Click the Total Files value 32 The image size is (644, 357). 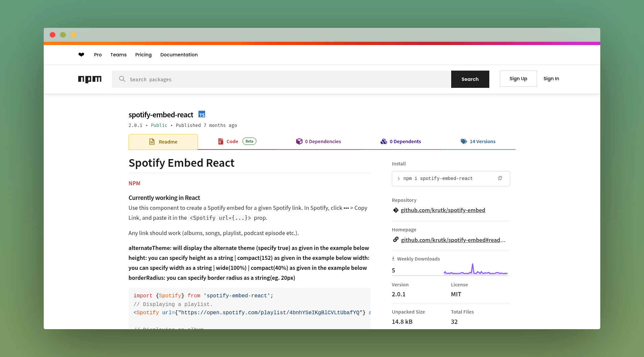pyautogui.click(x=454, y=322)
